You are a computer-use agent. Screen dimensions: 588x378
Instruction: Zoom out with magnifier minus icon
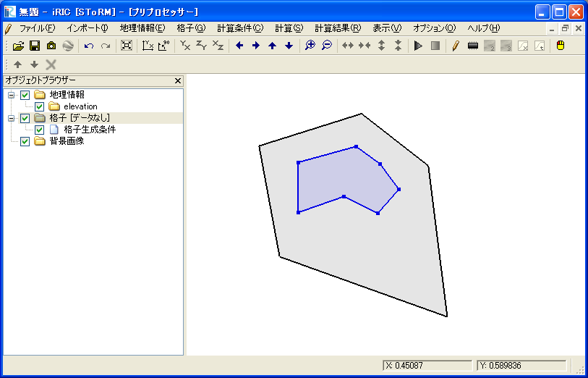point(327,46)
